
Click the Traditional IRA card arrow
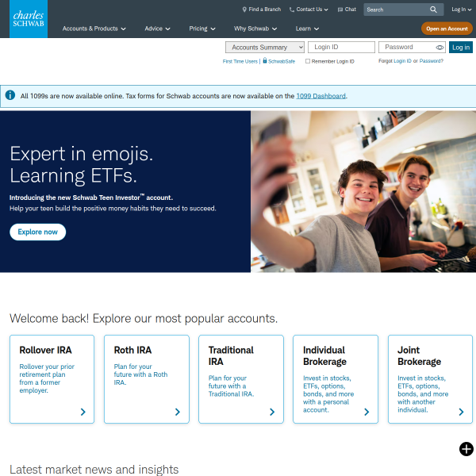(272, 412)
